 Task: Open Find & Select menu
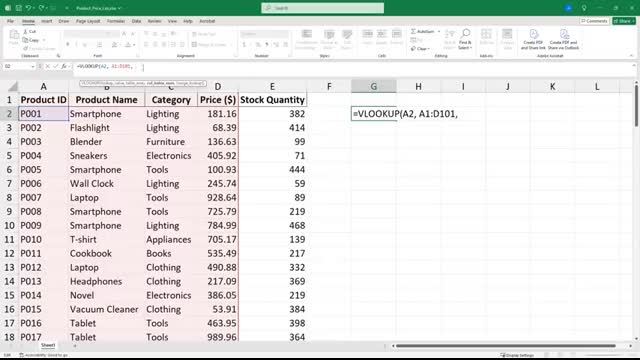(x=465, y=40)
